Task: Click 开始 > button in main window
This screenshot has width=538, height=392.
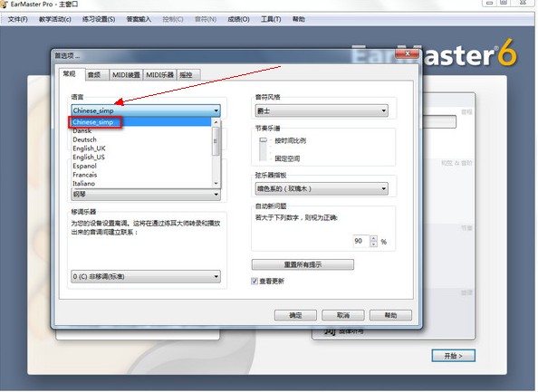Action: (453, 356)
